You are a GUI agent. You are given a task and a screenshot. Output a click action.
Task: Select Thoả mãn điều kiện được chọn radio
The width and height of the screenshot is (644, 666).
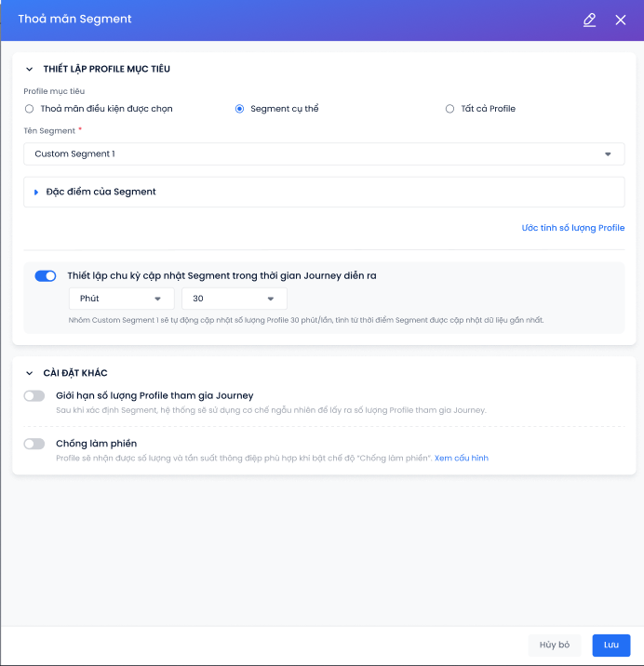coord(30,109)
